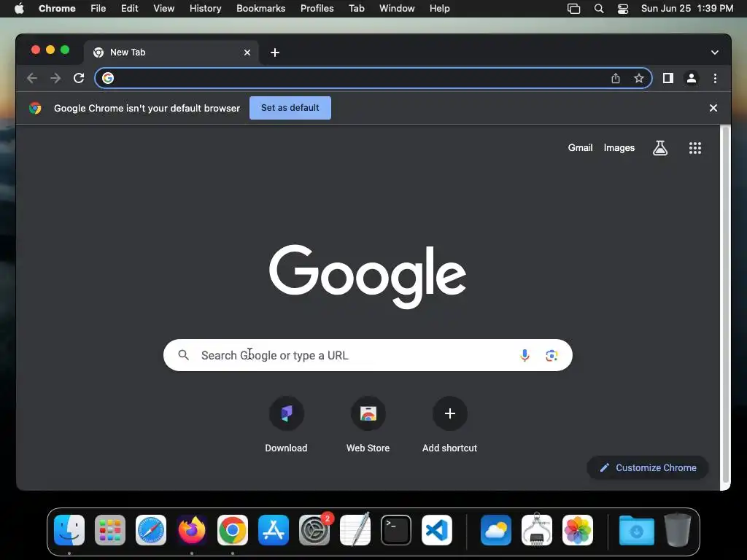Open the View menu
The height and width of the screenshot is (560, 747).
pos(163,9)
